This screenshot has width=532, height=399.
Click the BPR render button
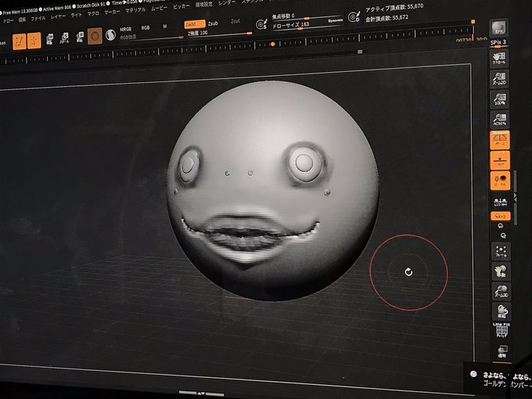tap(498, 27)
